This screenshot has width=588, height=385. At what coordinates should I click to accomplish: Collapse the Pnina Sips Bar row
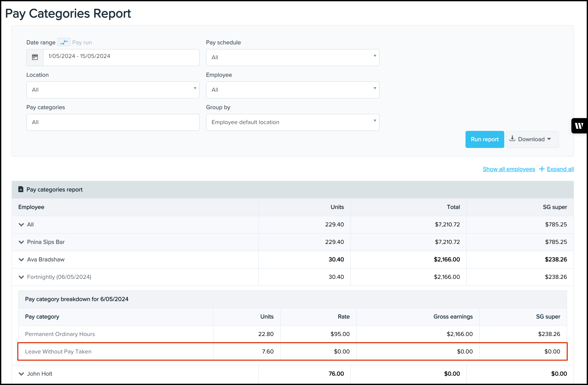(21, 242)
